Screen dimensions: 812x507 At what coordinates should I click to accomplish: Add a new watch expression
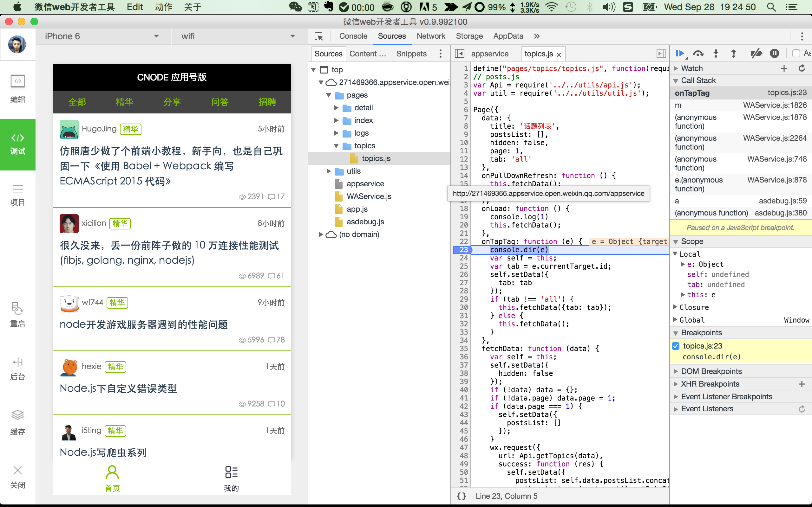tap(784, 68)
